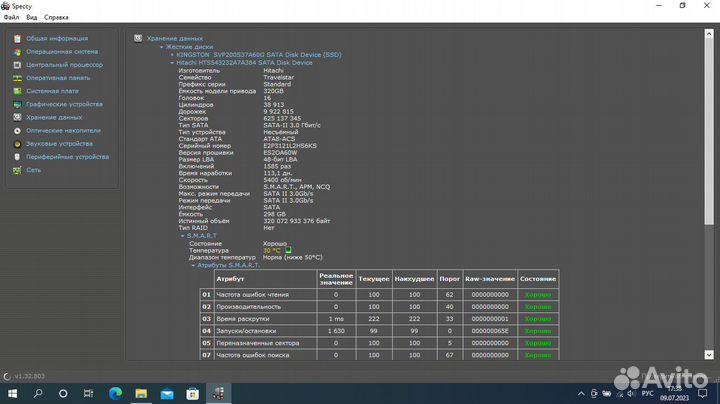This screenshot has height=404, width=720.
Task: Click the scrollbar down arrow
Action: tap(709, 355)
